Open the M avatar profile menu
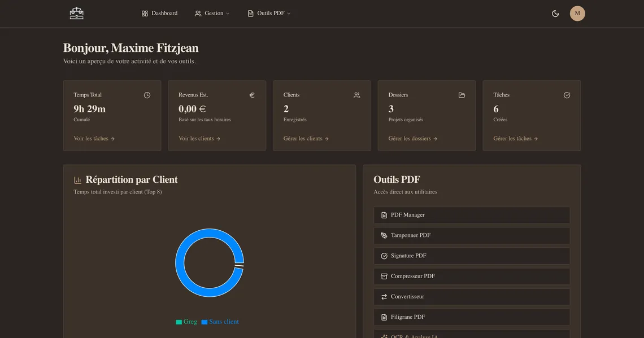 (x=577, y=13)
